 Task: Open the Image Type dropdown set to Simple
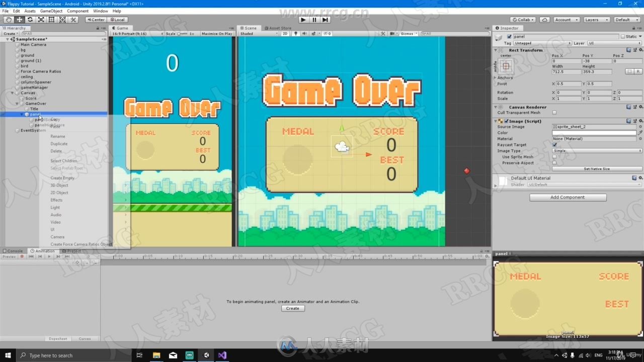pyautogui.click(x=597, y=151)
